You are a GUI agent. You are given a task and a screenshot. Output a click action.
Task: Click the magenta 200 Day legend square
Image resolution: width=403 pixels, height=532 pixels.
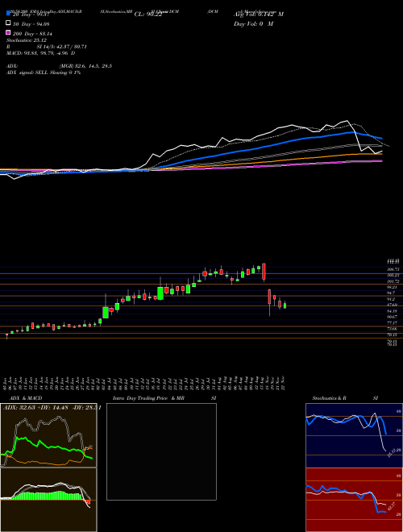8,33
